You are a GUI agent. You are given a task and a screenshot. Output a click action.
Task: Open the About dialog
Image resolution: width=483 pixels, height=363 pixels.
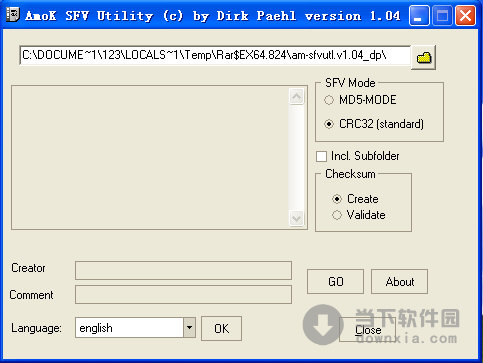point(399,282)
